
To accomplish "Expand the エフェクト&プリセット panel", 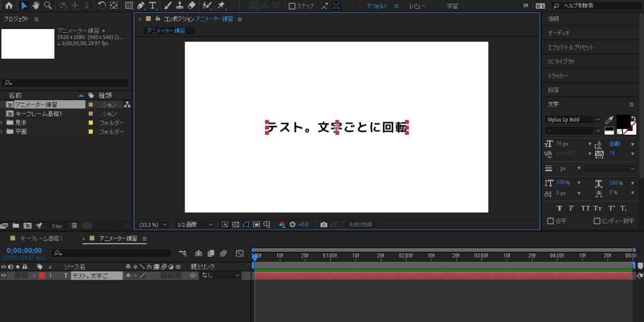I will 570,47.
